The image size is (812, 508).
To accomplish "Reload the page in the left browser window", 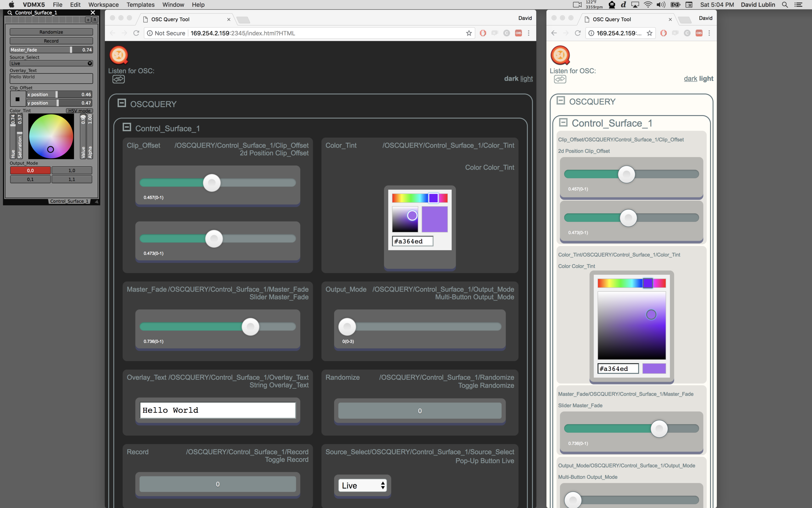I will pos(136,33).
